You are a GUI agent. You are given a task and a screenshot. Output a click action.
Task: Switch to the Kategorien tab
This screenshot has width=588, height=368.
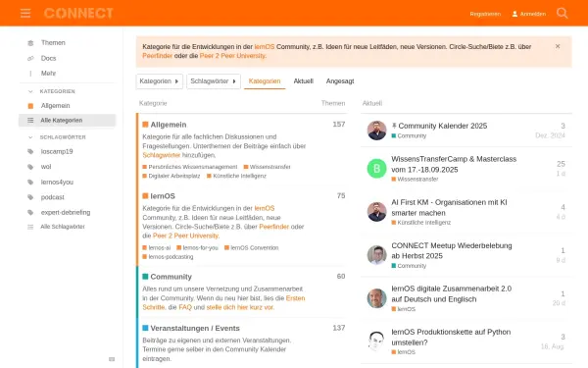pyautogui.click(x=265, y=81)
